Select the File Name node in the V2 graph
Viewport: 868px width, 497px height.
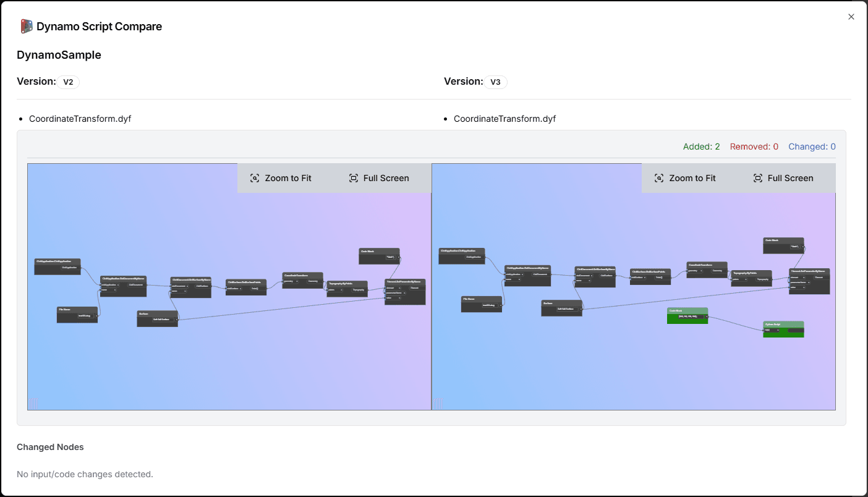pyautogui.click(x=77, y=314)
